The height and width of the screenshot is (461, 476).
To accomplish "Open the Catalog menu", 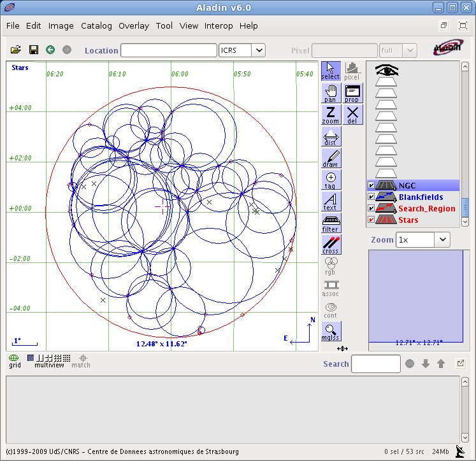I will click(x=96, y=25).
